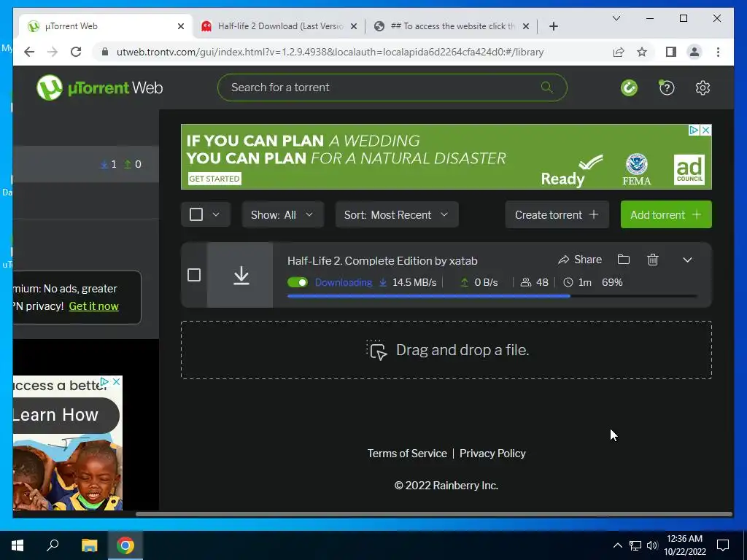Open the help question mark icon
Screen dimensions: 747x560
pyautogui.click(x=666, y=87)
